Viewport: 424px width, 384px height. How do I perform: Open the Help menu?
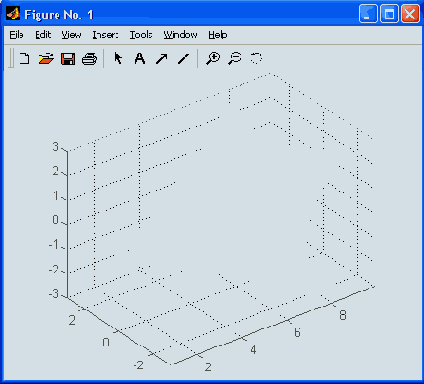[x=218, y=35]
